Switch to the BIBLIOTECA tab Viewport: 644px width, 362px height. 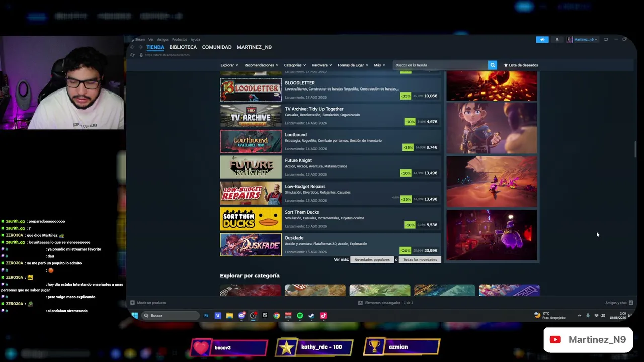[183, 47]
